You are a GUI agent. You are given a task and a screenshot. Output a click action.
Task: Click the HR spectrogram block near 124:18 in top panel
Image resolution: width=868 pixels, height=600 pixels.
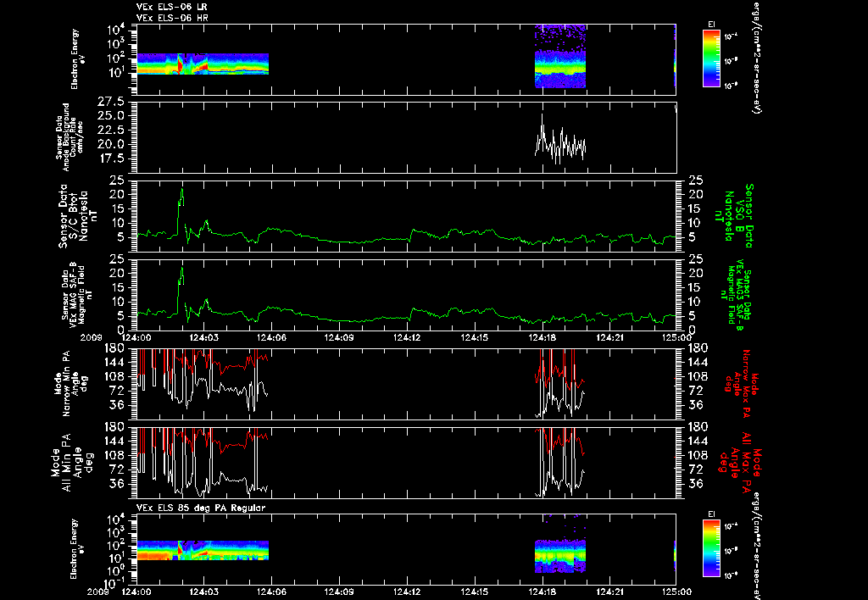560,57
